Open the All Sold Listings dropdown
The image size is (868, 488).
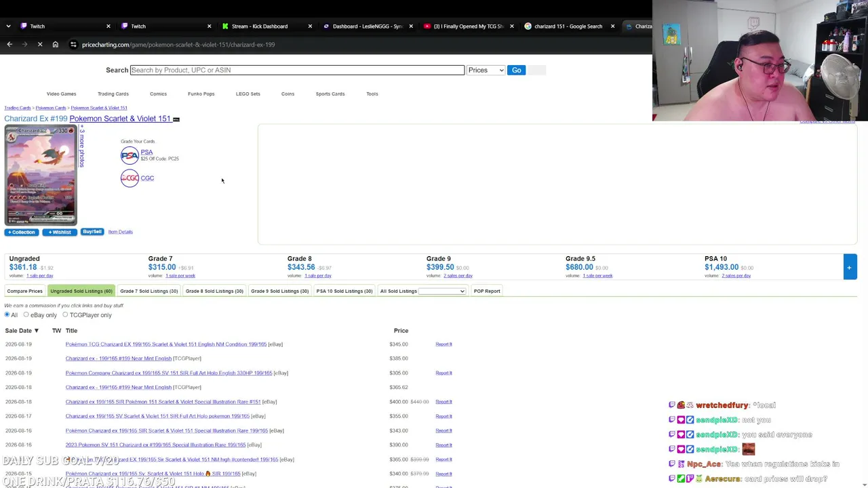pyautogui.click(x=442, y=291)
